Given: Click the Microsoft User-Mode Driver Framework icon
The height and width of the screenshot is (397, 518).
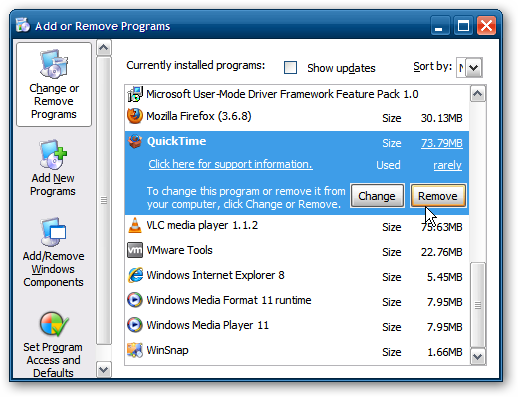Looking at the screenshot, I should 135,94.
